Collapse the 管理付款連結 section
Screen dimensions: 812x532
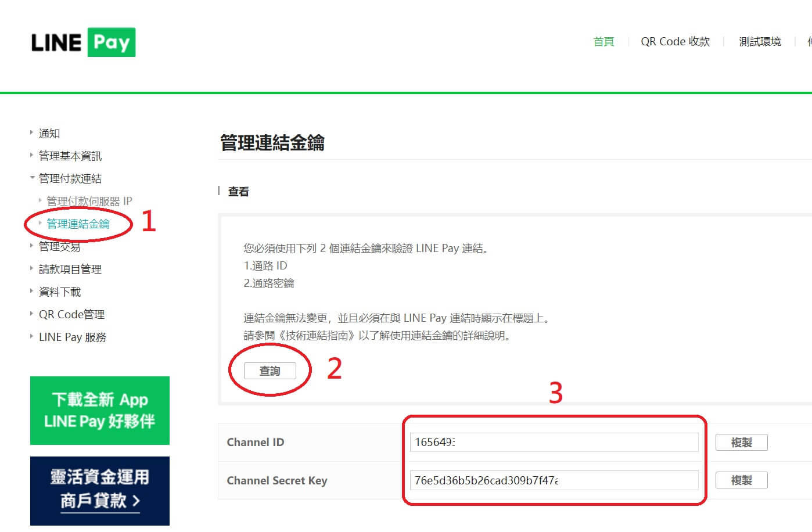point(70,179)
